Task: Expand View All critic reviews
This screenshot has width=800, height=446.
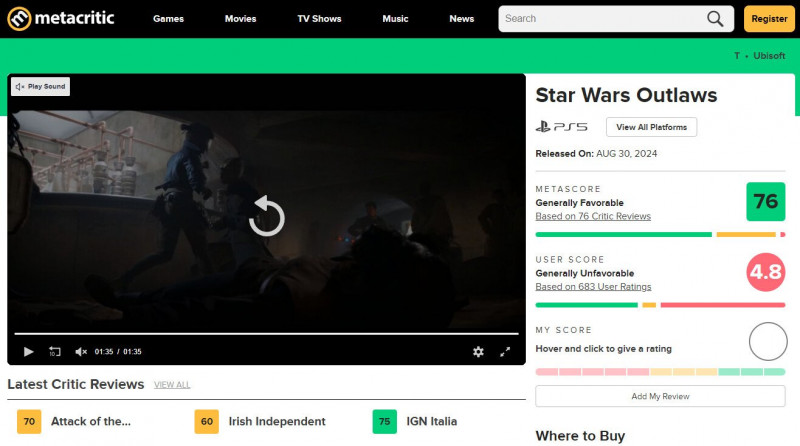Action: point(172,385)
